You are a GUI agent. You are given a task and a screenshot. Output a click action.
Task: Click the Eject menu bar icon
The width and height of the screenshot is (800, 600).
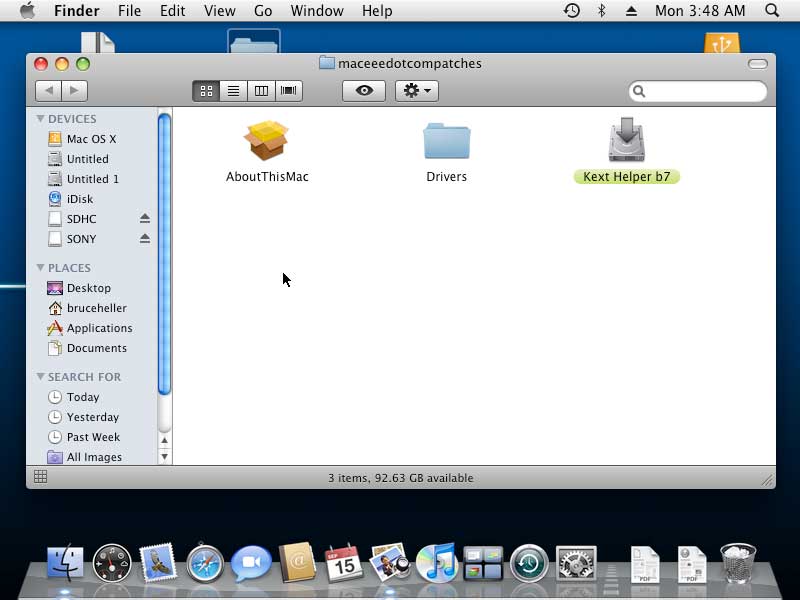coord(631,11)
